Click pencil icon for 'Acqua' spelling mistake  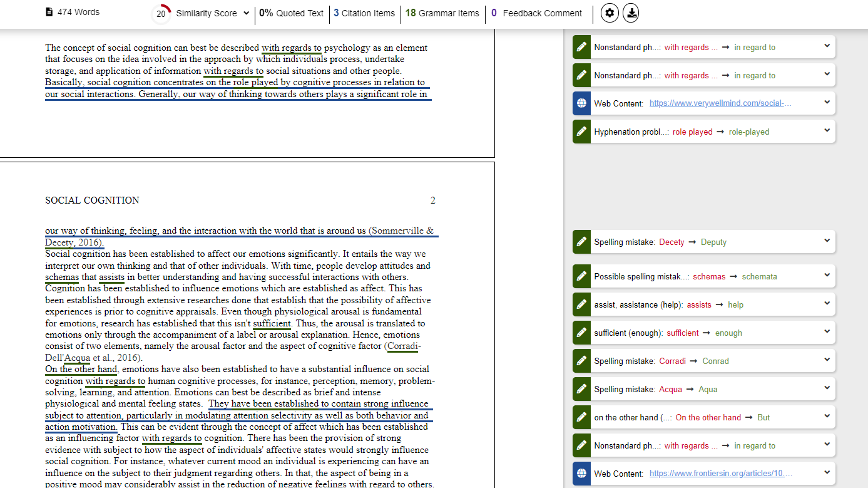(581, 389)
